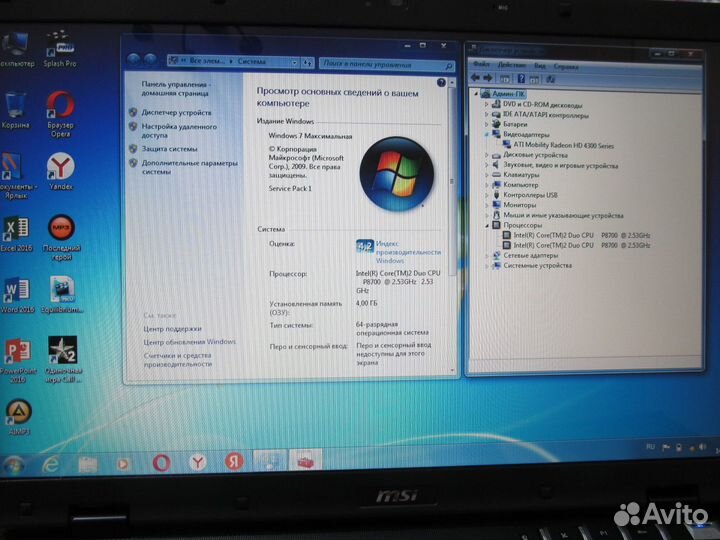This screenshot has width=720, height=540.
Task: Select the Админ-ПК root node
Action: click(x=509, y=94)
